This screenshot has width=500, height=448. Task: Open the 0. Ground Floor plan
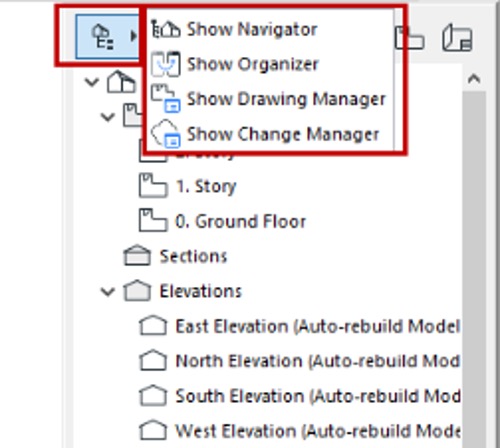click(x=241, y=221)
